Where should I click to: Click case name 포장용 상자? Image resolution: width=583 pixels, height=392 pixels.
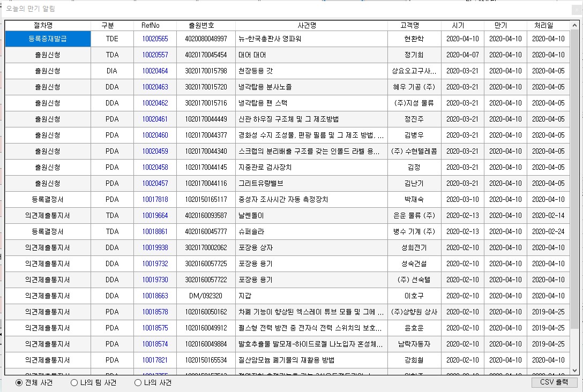pos(256,247)
